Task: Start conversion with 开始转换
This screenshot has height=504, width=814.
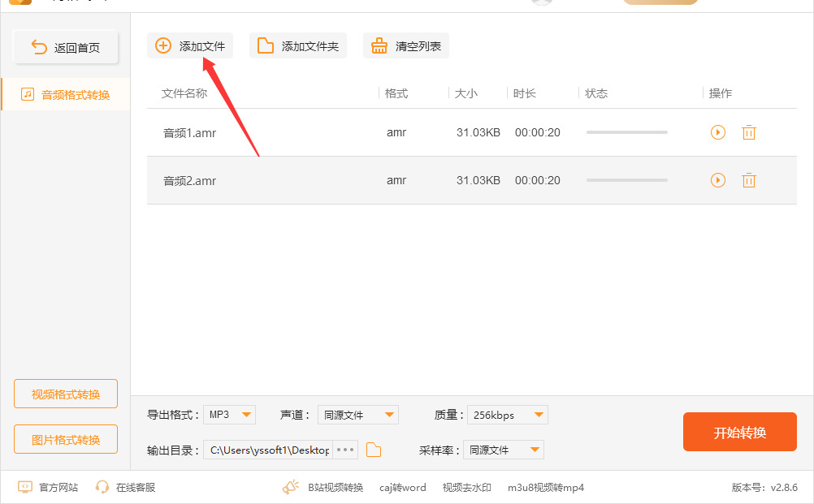Action: pos(740,432)
